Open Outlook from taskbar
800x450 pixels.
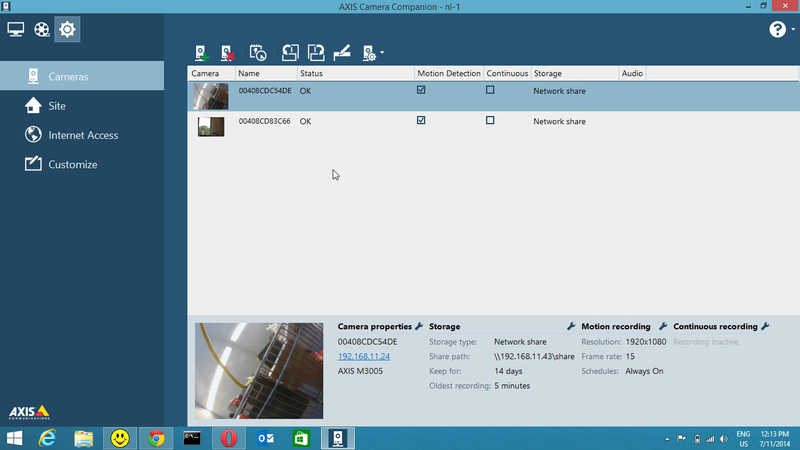[x=265, y=438]
